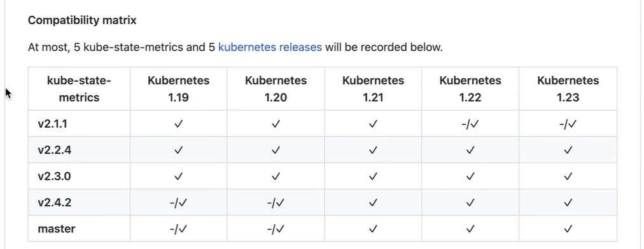Click the v2.3.0 checkmark under Kubernetes 1.22
644x249 pixels.
(470, 177)
